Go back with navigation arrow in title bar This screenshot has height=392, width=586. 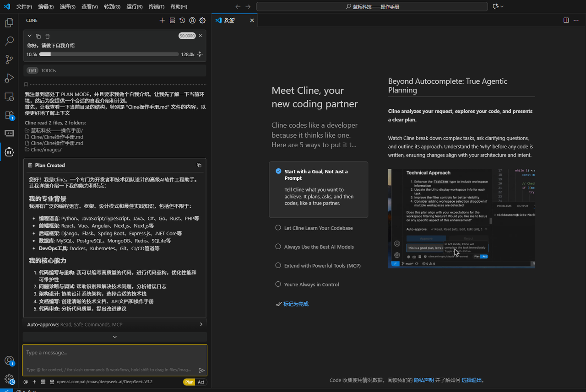click(x=238, y=6)
